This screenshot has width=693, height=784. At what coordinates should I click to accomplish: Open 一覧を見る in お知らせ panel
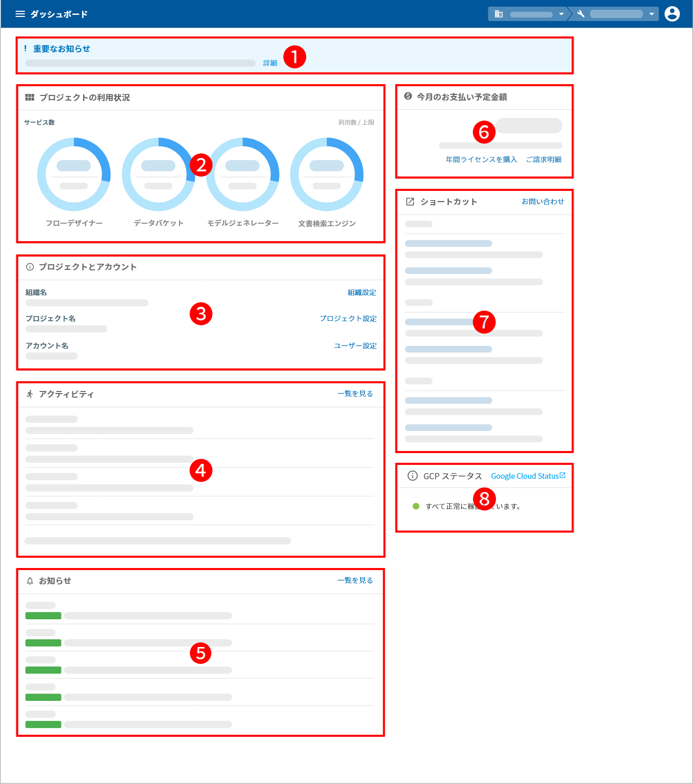click(355, 580)
